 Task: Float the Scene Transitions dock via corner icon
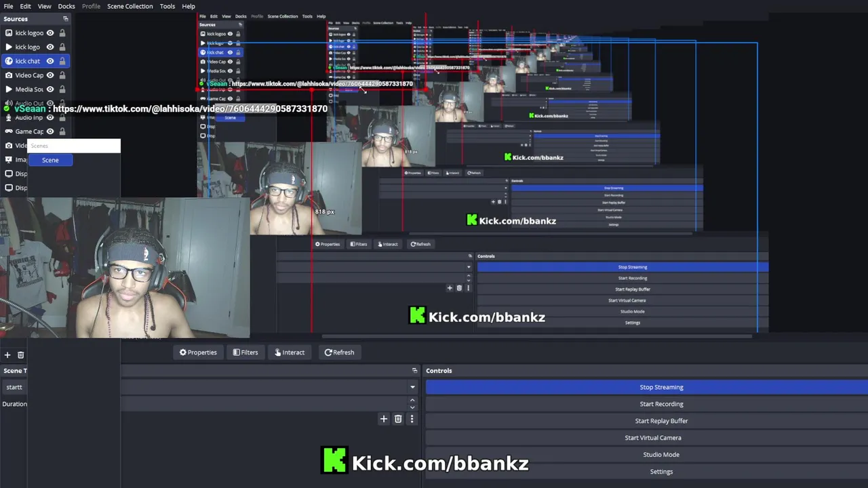414,371
